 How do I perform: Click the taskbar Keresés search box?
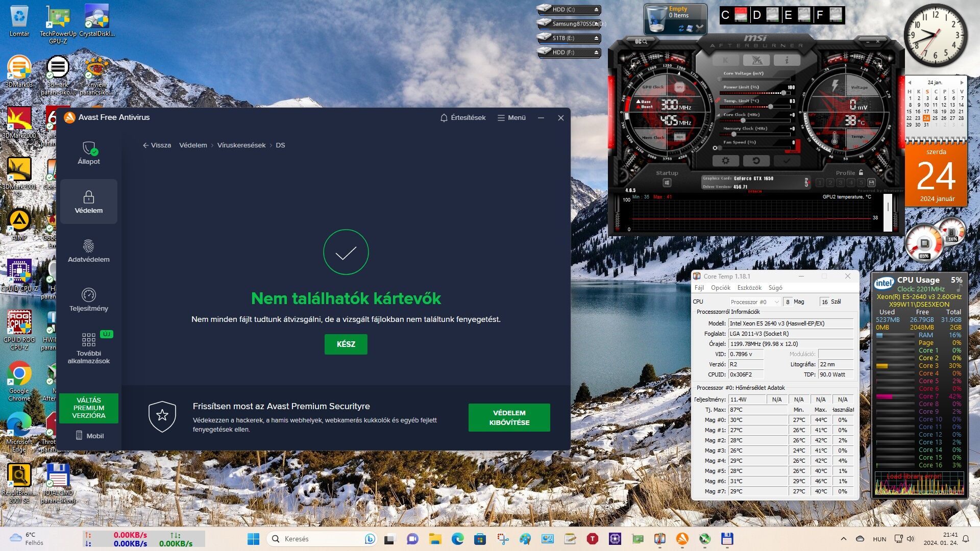(x=322, y=539)
